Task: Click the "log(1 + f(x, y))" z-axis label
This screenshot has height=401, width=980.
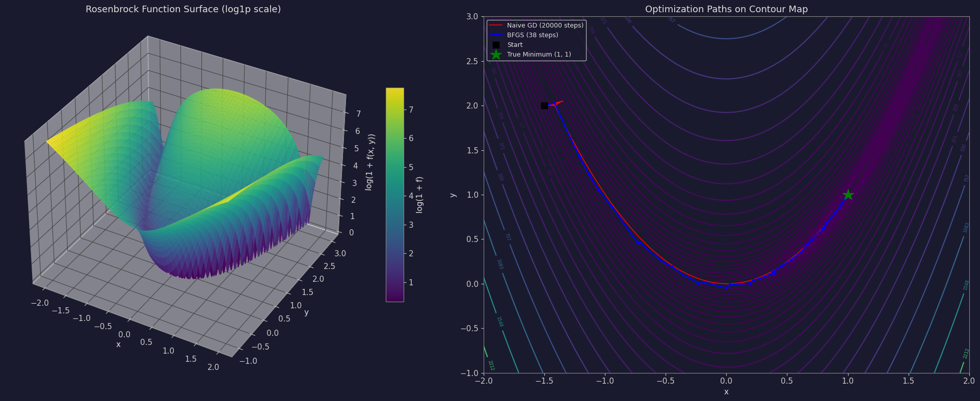Action: 371,162
